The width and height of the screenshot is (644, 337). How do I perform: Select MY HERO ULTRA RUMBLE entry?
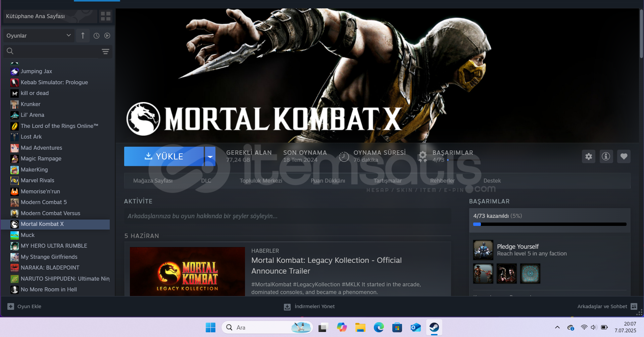coord(54,246)
